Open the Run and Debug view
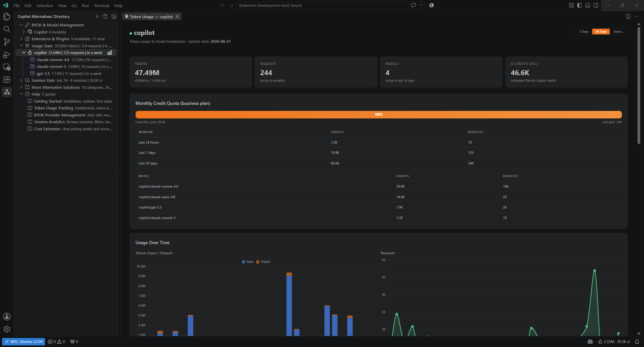 pos(7,55)
